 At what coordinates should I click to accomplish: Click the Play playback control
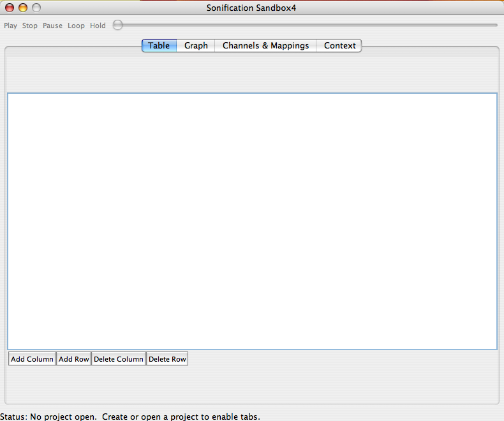[10, 26]
